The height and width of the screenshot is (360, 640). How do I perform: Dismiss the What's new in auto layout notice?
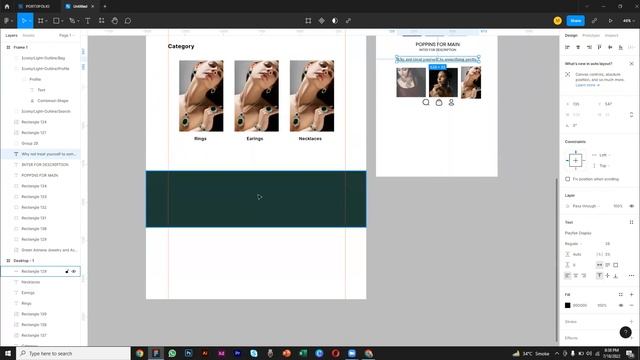[x=631, y=64]
